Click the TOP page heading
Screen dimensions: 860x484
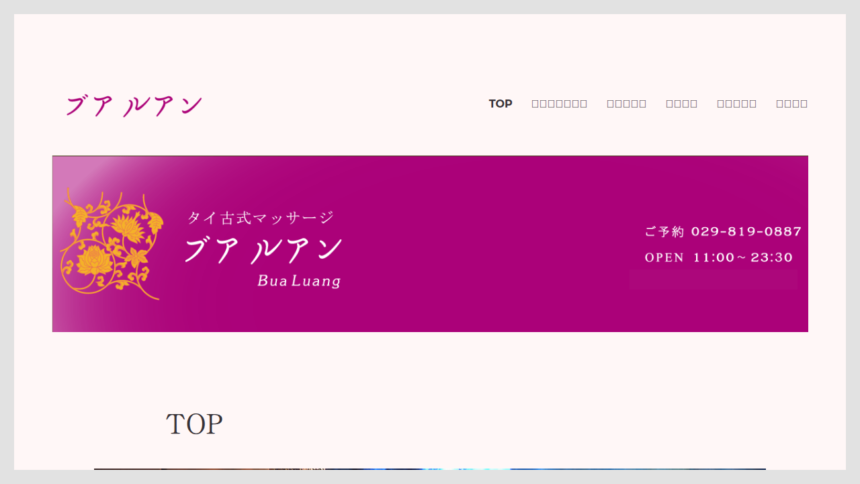(194, 424)
